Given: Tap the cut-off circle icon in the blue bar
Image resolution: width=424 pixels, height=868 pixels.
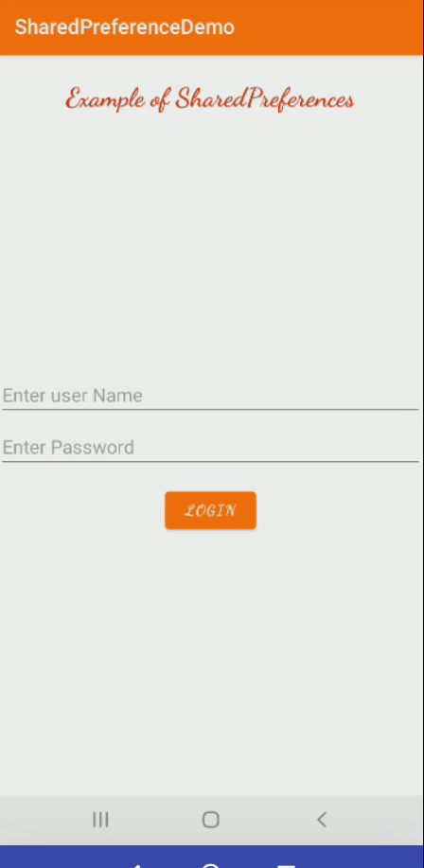Looking at the screenshot, I should [211, 866].
